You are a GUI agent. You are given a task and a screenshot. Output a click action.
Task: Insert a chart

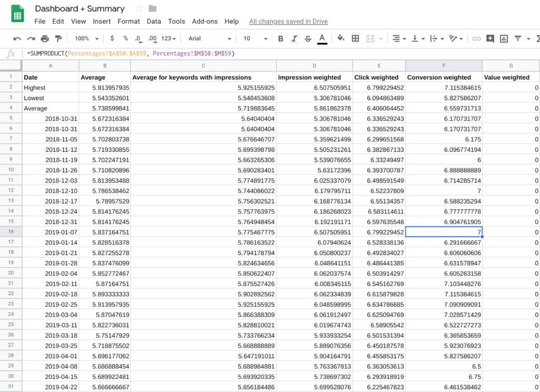[504, 38]
